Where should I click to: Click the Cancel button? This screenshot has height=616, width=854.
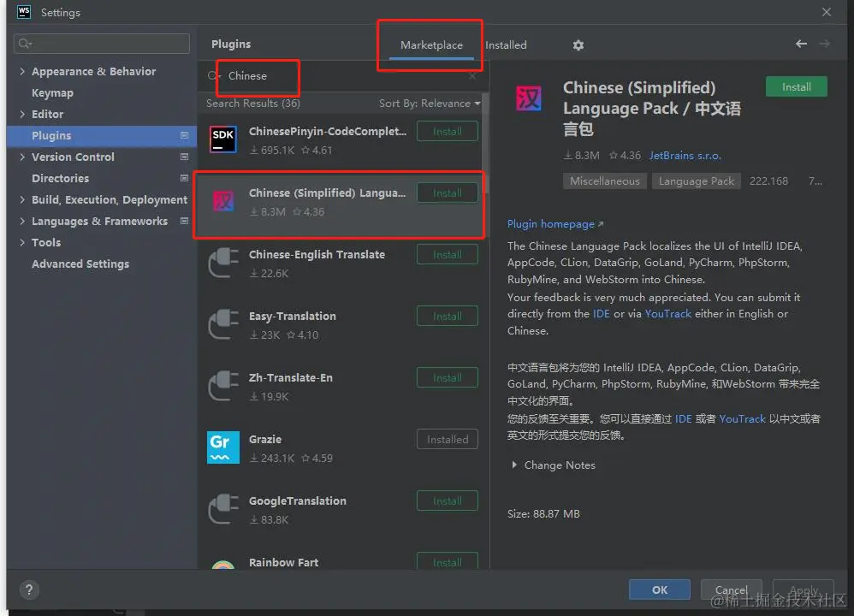click(731, 589)
